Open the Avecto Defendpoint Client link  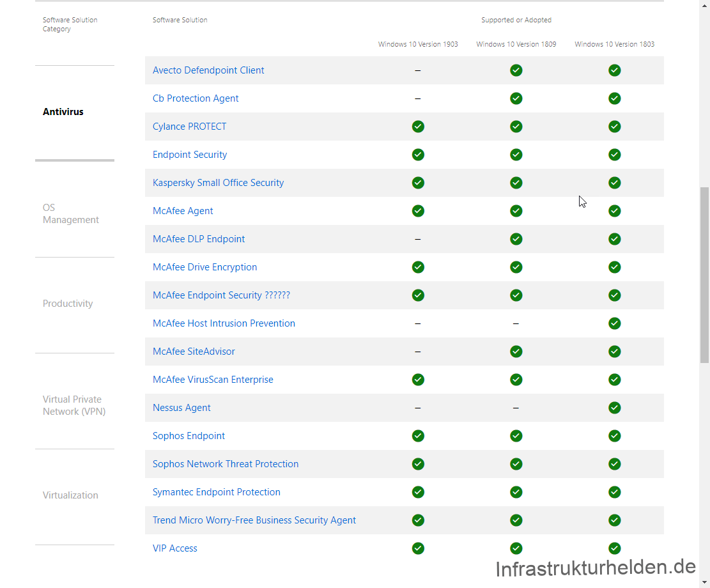coord(208,70)
